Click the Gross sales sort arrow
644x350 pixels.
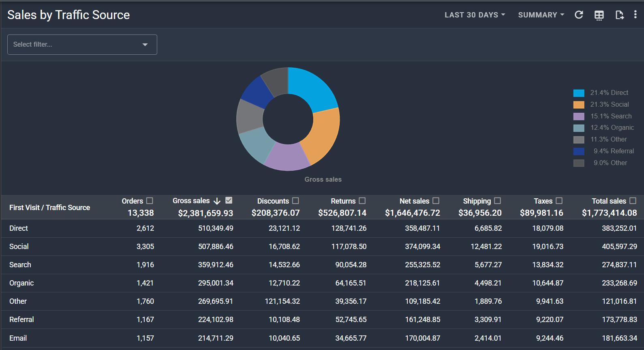pyautogui.click(x=217, y=201)
